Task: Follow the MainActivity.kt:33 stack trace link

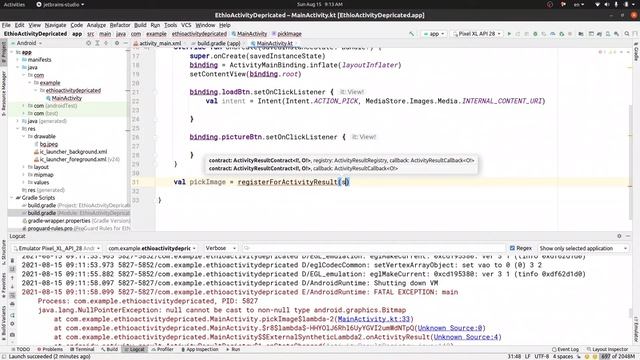Action: pyautogui.click(x=373, y=319)
